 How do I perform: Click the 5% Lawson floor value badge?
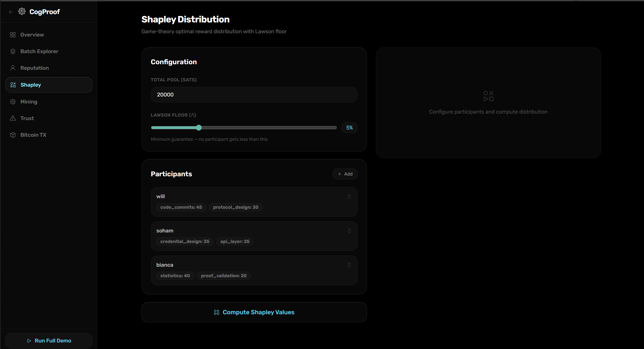tap(349, 128)
